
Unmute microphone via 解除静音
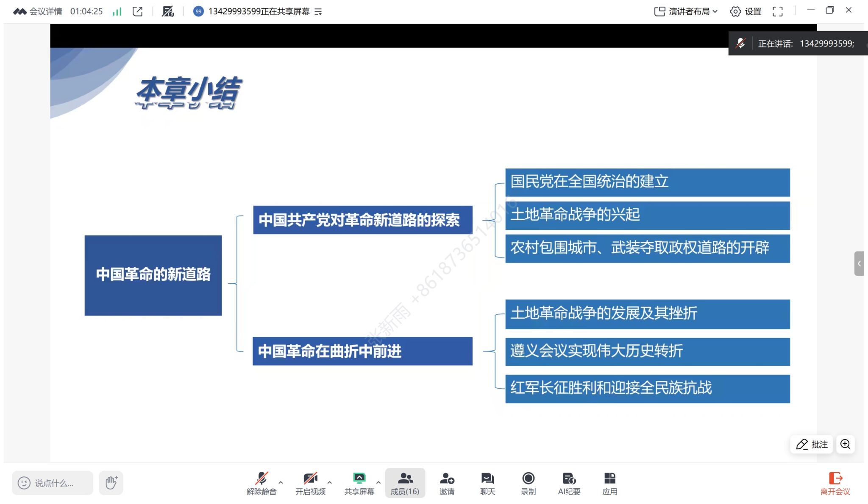(x=262, y=483)
